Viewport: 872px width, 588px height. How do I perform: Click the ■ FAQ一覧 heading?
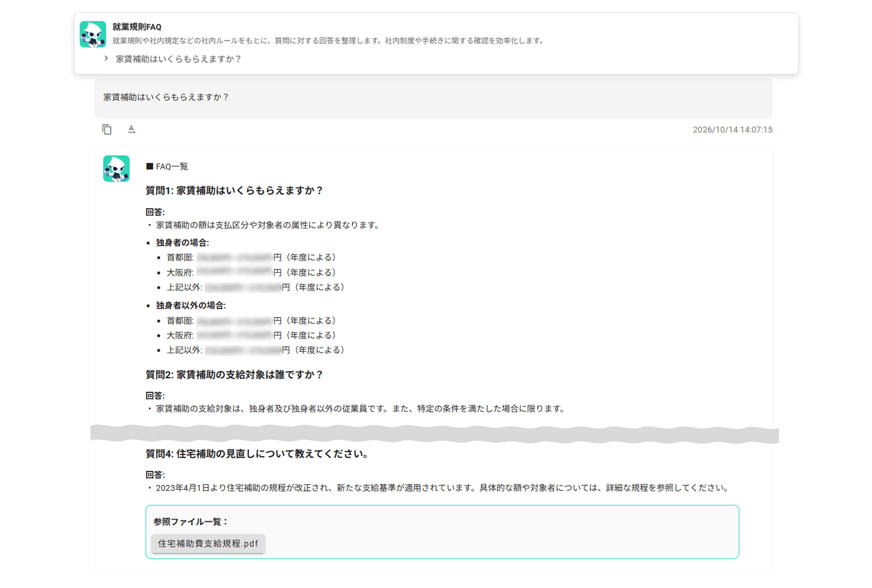167,166
